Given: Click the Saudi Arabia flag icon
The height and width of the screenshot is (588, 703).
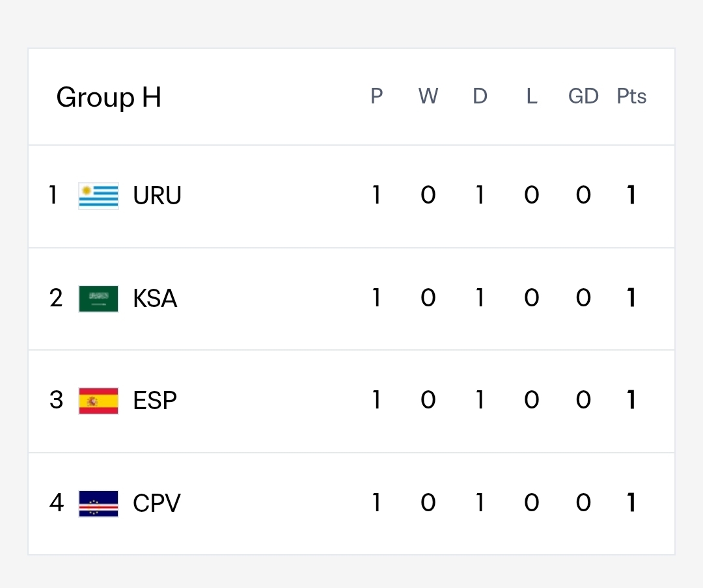Looking at the screenshot, I should [99, 299].
